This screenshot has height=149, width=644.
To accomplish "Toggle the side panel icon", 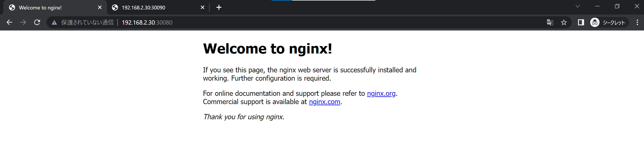I will [x=581, y=22].
